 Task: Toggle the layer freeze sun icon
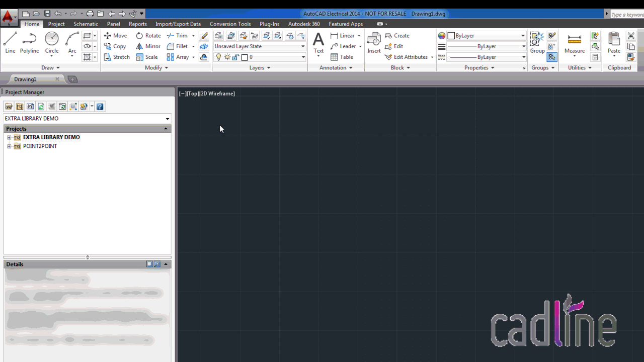[227, 57]
